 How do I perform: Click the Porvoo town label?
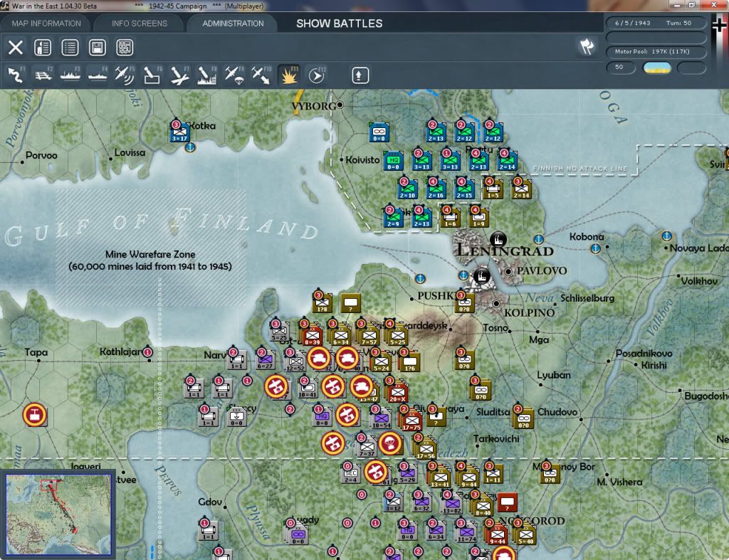41,155
